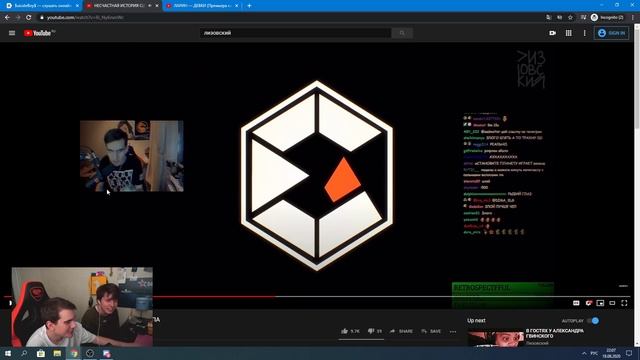Click the main video player area
640x360 pixels.
(317, 176)
